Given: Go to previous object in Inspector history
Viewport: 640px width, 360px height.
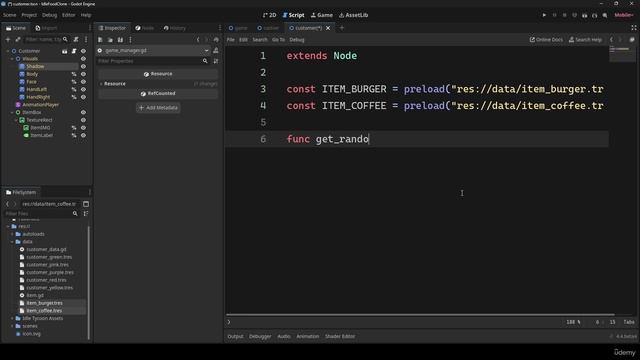Looking at the screenshot, I should (x=198, y=40).
